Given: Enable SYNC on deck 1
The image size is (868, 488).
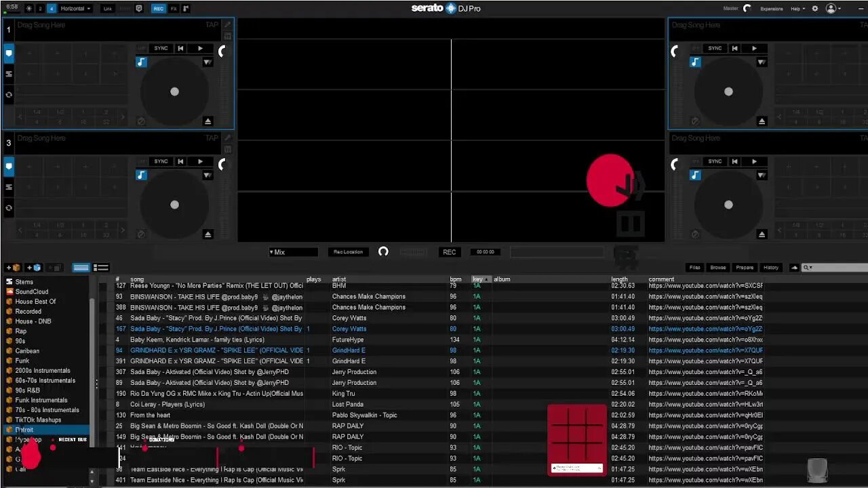Looking at the screenshot, I should click(x=161, y=48).
